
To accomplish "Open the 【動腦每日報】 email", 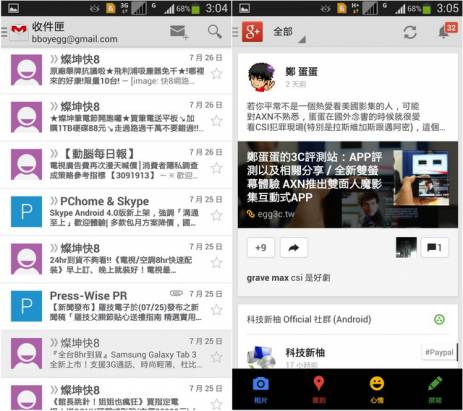I will pos(116,165).
